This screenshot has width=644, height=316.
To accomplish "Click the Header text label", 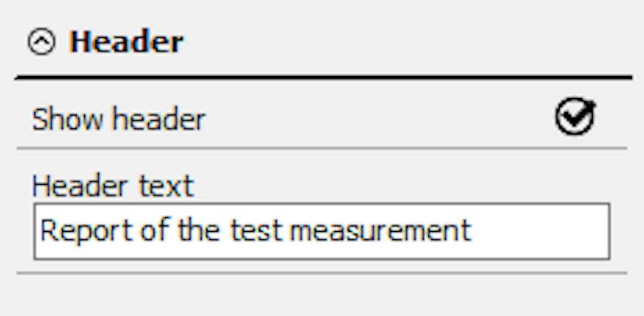I will click(x=113, y=186).
